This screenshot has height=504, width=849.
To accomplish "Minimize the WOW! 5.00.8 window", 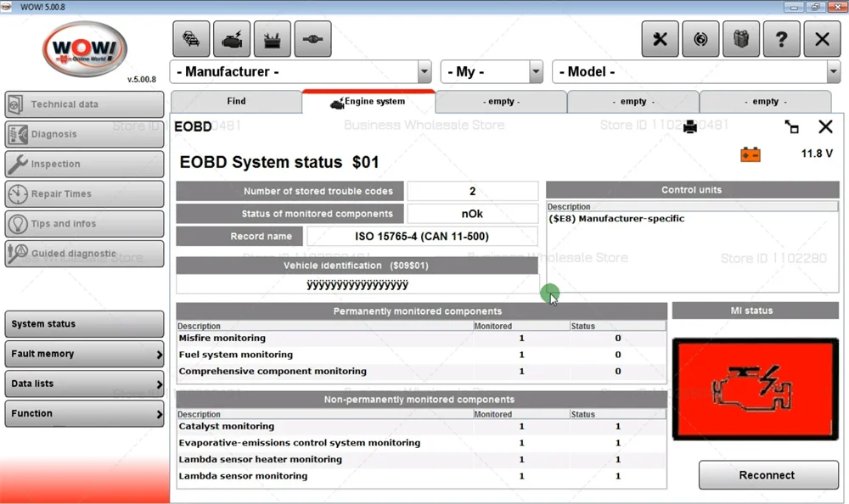I will [x=794, y=7].
